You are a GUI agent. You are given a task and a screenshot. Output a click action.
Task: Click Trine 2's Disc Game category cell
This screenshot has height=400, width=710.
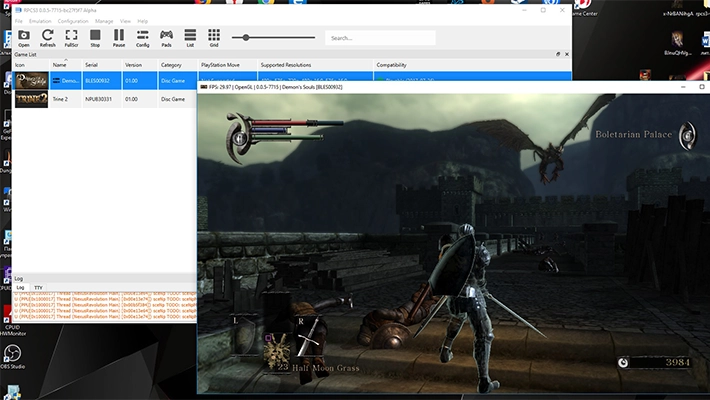coord(173,99)
